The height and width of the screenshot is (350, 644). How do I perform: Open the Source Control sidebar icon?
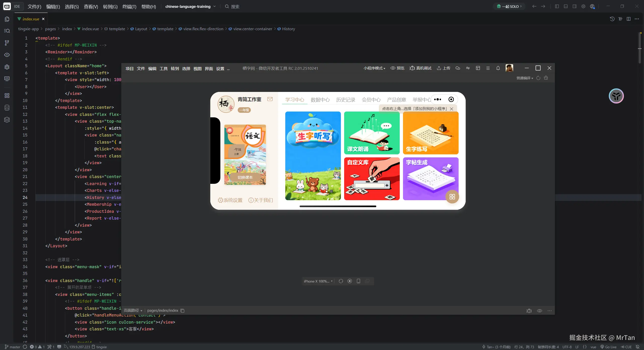pos(7,43)
